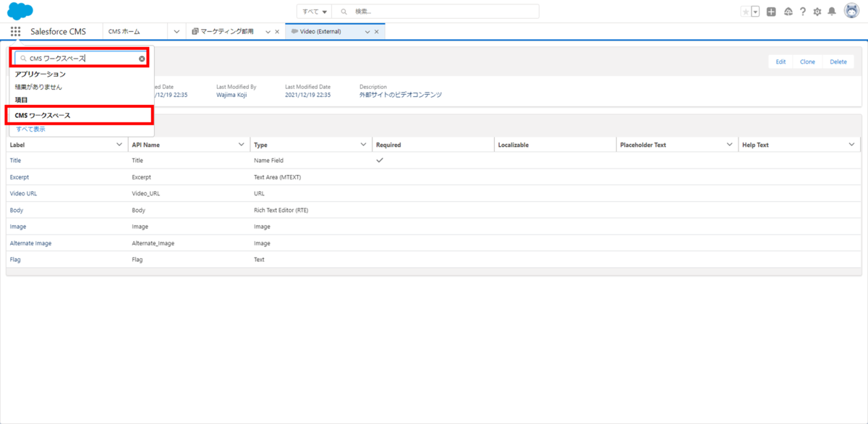Click the Rich Text Editor (RTE) cell
Screen dimensions: 868x424
[x=281, y=210]
